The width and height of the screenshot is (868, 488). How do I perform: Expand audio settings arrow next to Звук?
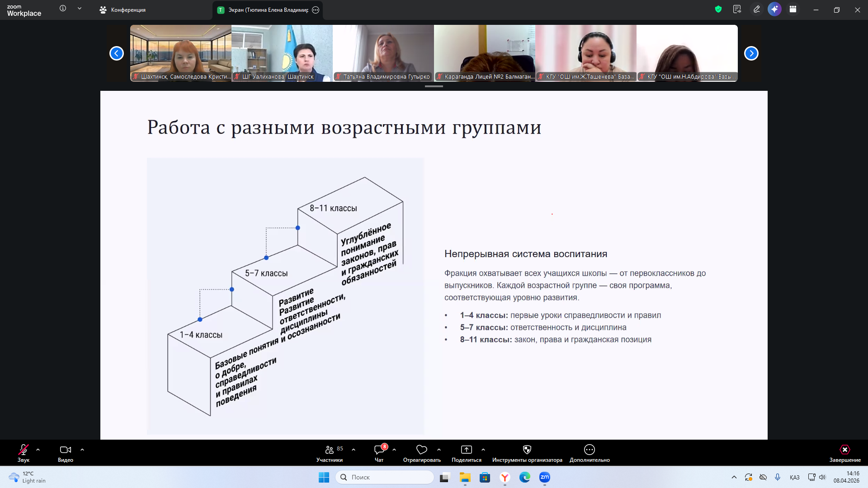38,450
